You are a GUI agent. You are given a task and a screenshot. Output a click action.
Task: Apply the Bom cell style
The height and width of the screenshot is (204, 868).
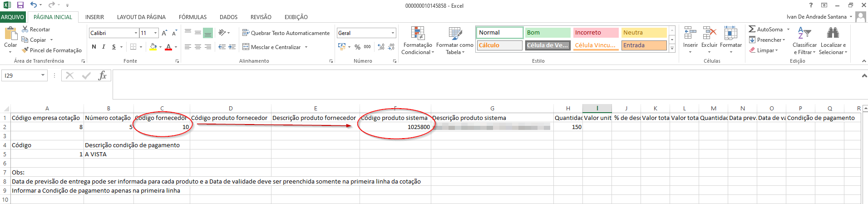[x=547, y=33]
